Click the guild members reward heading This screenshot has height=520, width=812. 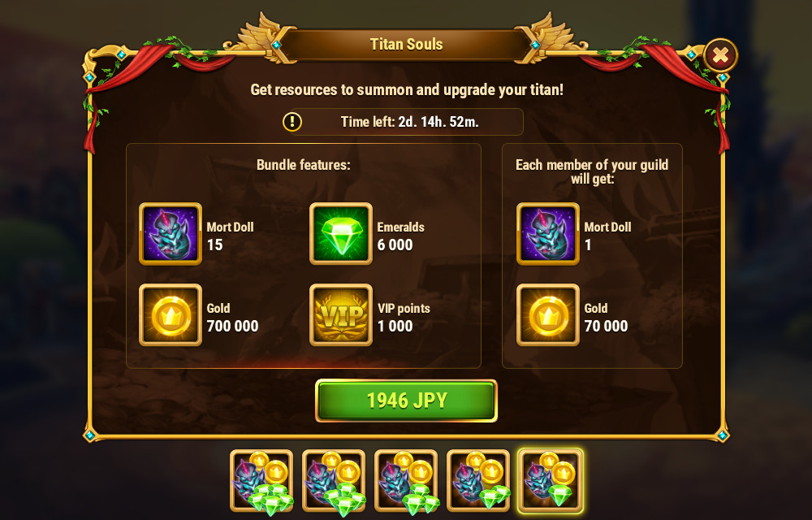(x=592, y=171)
